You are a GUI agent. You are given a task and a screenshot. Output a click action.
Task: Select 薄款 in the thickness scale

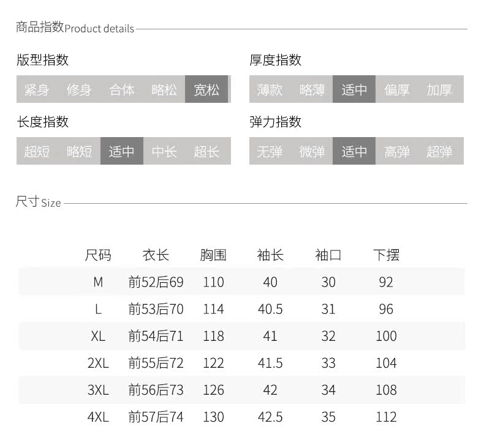[270, 89]
